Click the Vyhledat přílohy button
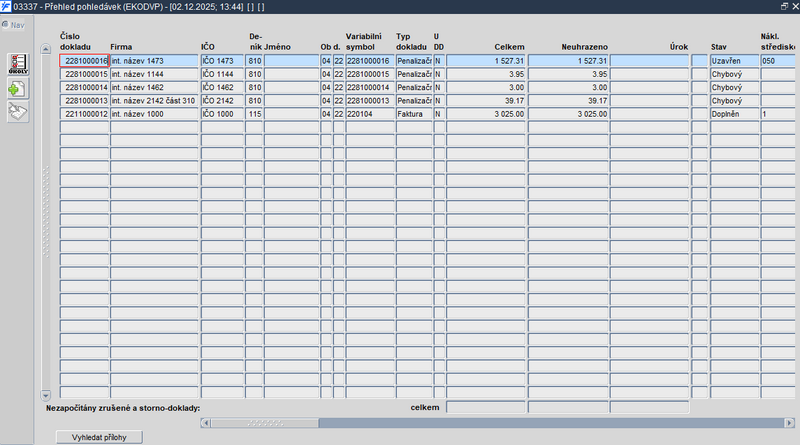The image size is (800, 445). click(99, 437)
